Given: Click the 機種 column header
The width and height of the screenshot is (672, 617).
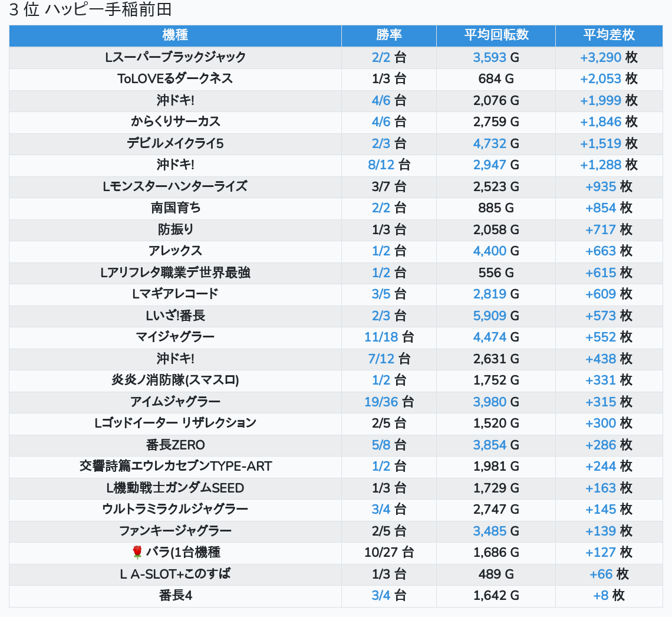Looking at the screenshot, I should [x=175, y=35].
